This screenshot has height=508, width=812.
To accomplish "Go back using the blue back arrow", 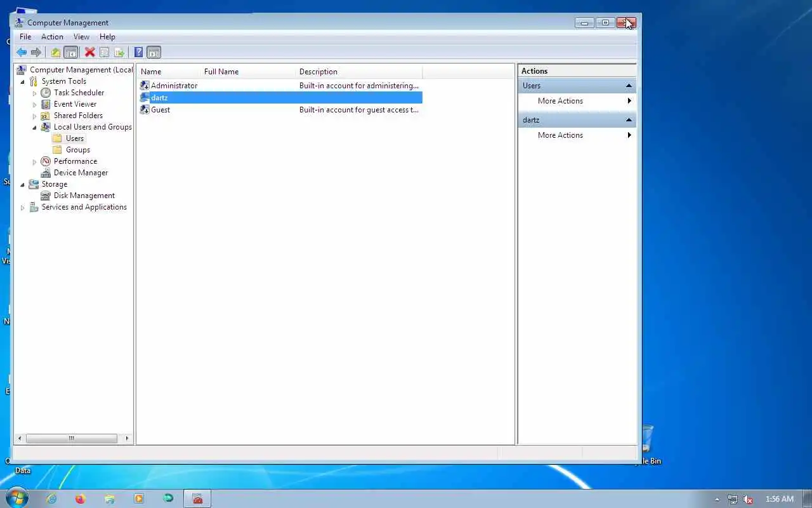I will coord(22,53).
